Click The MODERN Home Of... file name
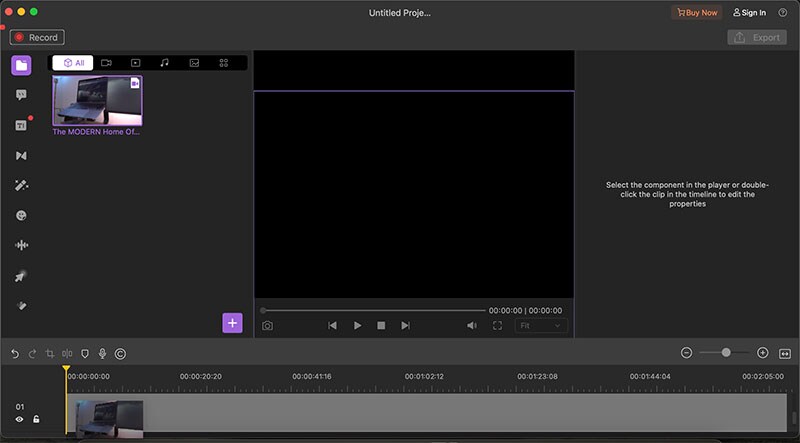The width and height of the screenshot is (800, 443). tap(96, 132)
